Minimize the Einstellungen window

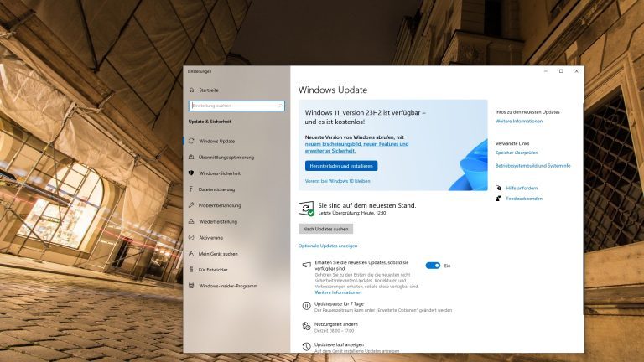pos(545,71)
